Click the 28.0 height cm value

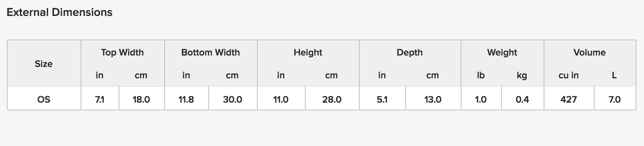pos(332,99)
